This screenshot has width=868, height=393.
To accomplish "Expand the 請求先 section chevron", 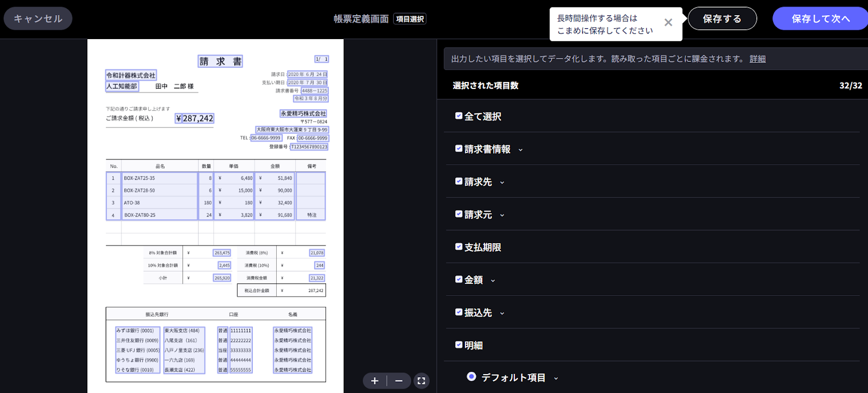I will [502, 183].
